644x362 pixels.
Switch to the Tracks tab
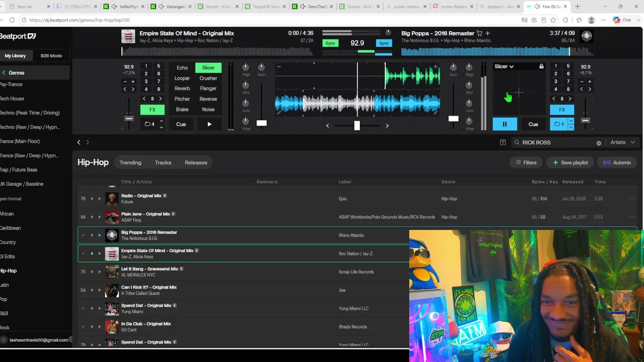click(163, 162)
